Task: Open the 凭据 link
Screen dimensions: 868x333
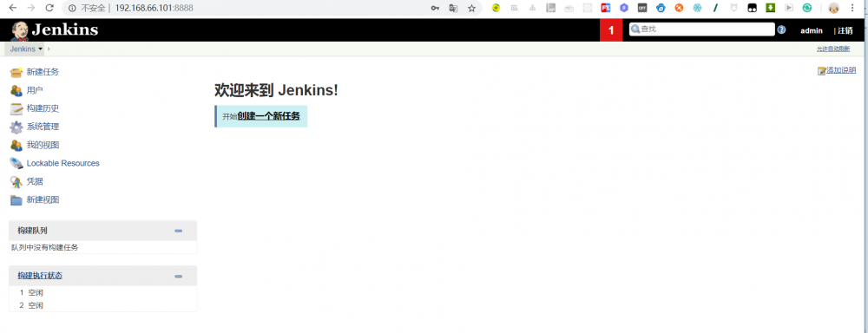Action: tap(35, 181)
